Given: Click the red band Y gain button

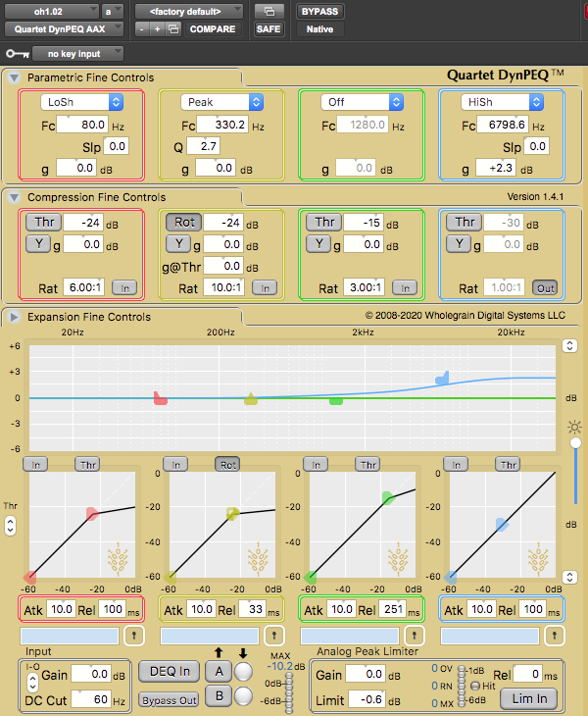Looking at the screenshot, I should pos(38,244).
